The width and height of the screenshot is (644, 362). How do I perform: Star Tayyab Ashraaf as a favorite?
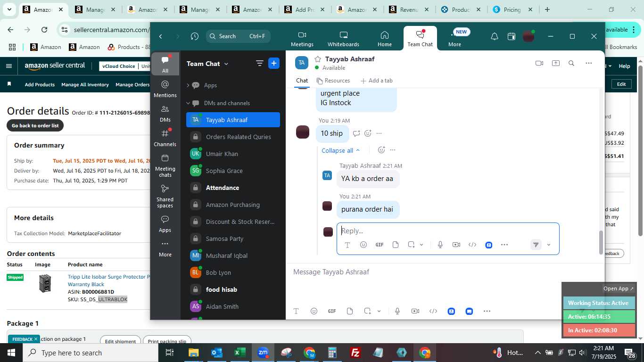click(x=318, y=59)
